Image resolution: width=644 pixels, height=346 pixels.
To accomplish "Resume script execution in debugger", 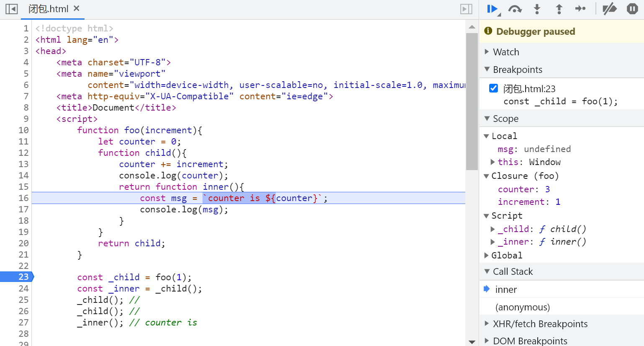I will tap(493, 9).
